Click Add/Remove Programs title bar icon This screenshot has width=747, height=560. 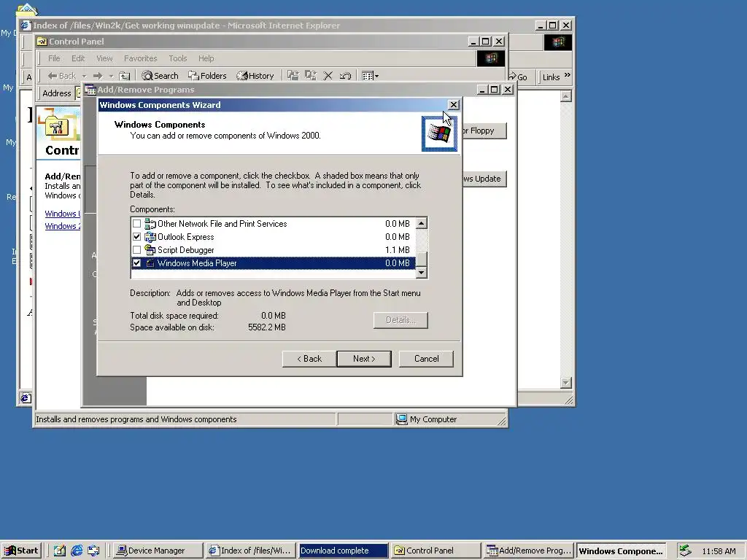(x=90, y=90)
